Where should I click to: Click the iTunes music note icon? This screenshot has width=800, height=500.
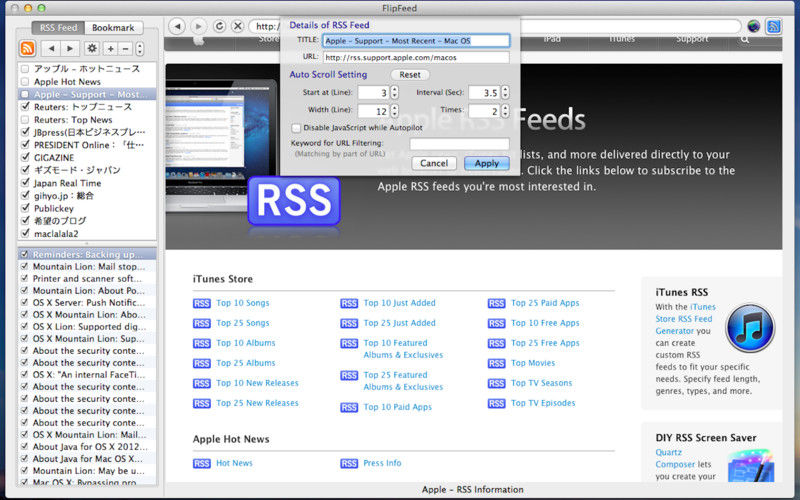pyautogui.click(x=750, y=328)
